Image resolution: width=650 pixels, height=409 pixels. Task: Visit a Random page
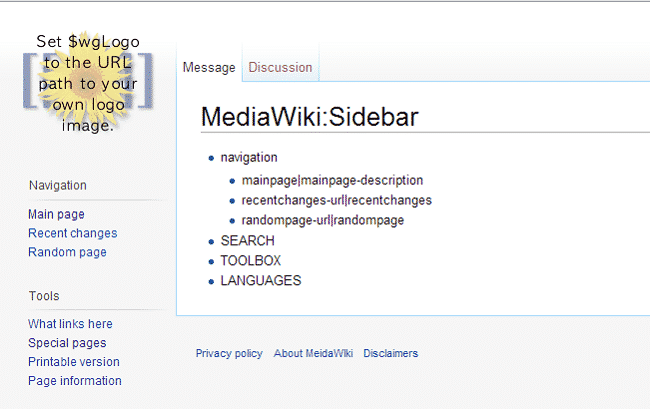coord(67,252)
